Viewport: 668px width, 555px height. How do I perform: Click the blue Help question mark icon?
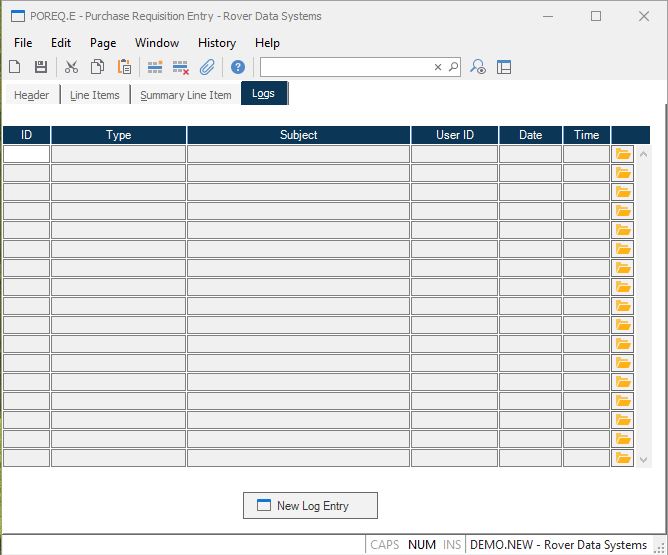coord(238,67)
